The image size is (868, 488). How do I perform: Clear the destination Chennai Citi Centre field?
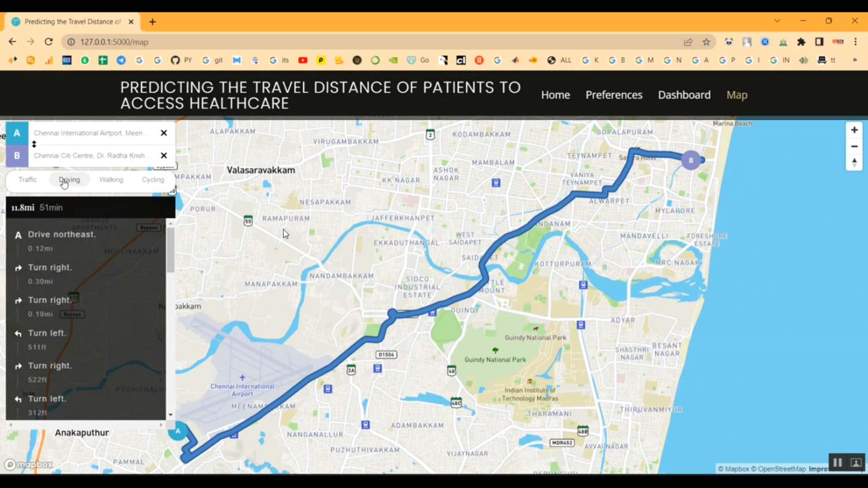pyautogui.click(x=164, y=156)
